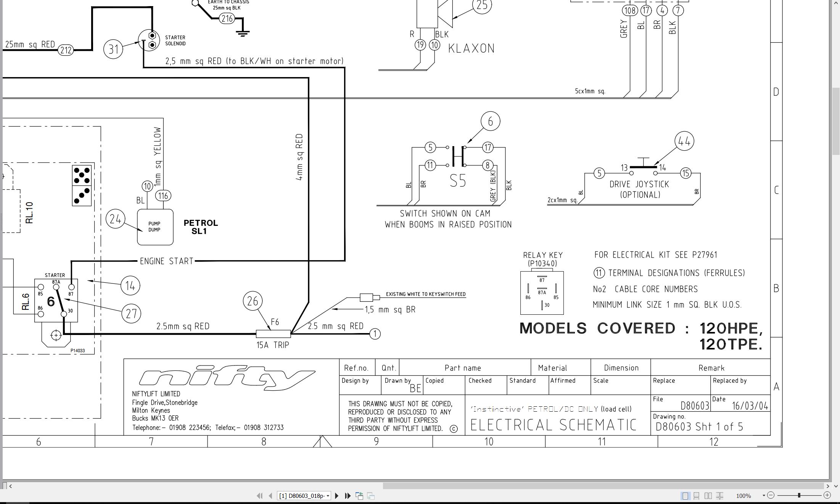Click the 'RL.10' relay label
This screenshot has width=840, height=504.
coord(29,213)
